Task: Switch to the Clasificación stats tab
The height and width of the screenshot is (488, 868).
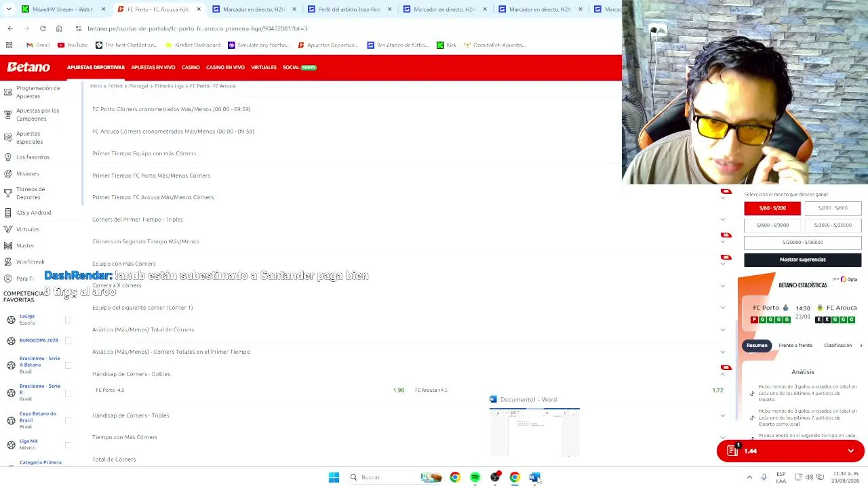Action: click(837, 346)
